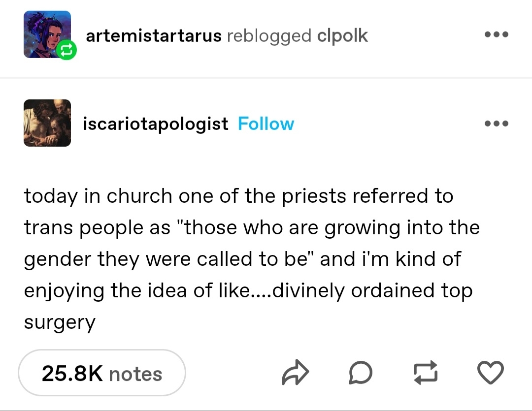Open iscariotapologist's blog from username
Image resolution: width=532 pixels, height=411 pixels.
point(155,124)
